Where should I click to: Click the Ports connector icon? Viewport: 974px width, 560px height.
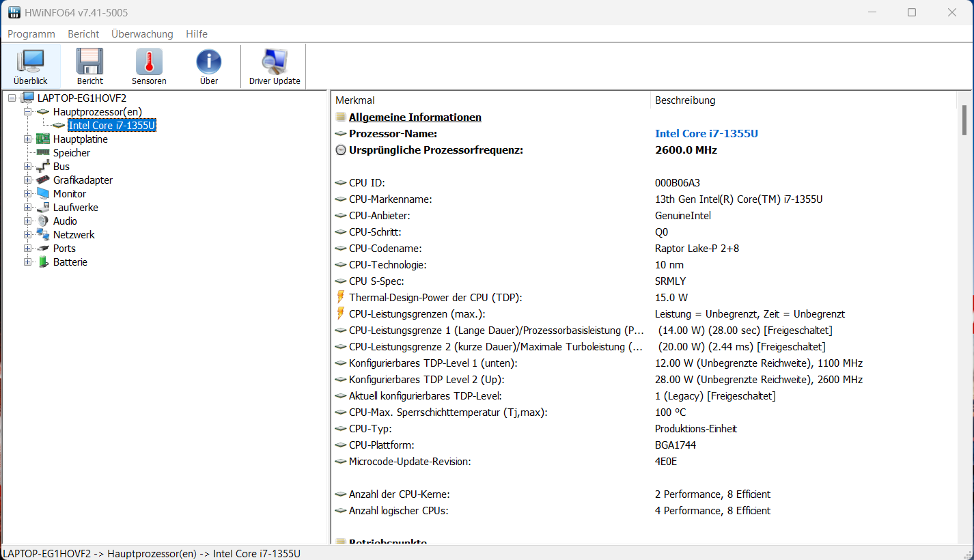43,248
